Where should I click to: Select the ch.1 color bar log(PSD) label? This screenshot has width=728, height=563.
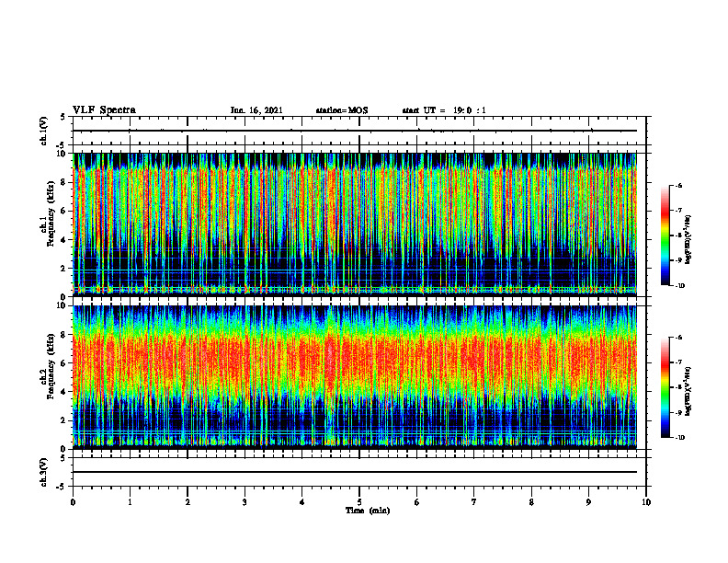[688, 240]
